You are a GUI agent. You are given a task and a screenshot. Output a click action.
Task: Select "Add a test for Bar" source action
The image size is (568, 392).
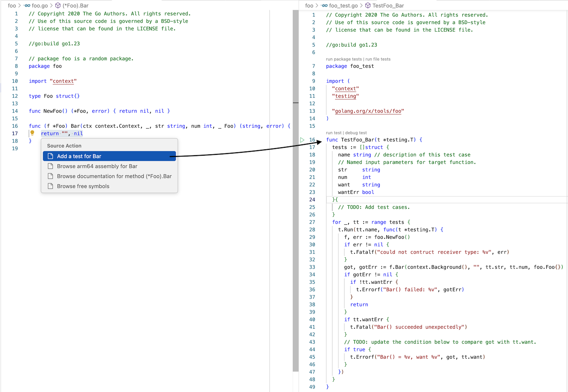coord(79,156)
